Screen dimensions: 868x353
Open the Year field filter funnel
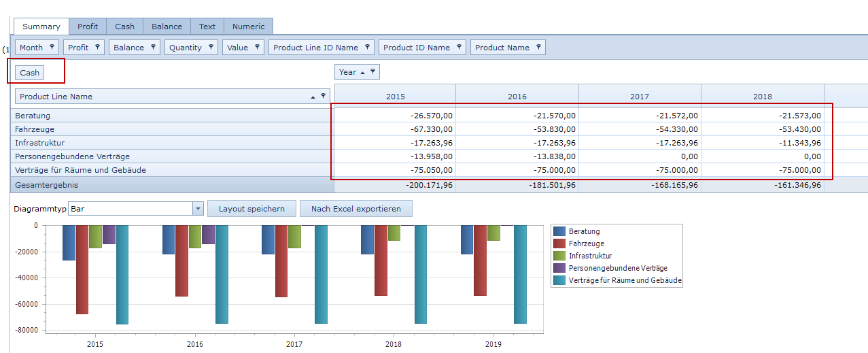click(372, 72)
